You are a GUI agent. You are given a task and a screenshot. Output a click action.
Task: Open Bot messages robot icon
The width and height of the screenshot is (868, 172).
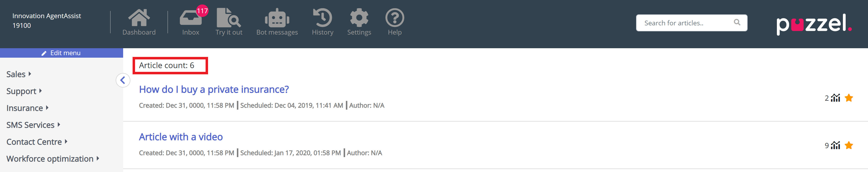pyautogui.click(x=277, y=18)
